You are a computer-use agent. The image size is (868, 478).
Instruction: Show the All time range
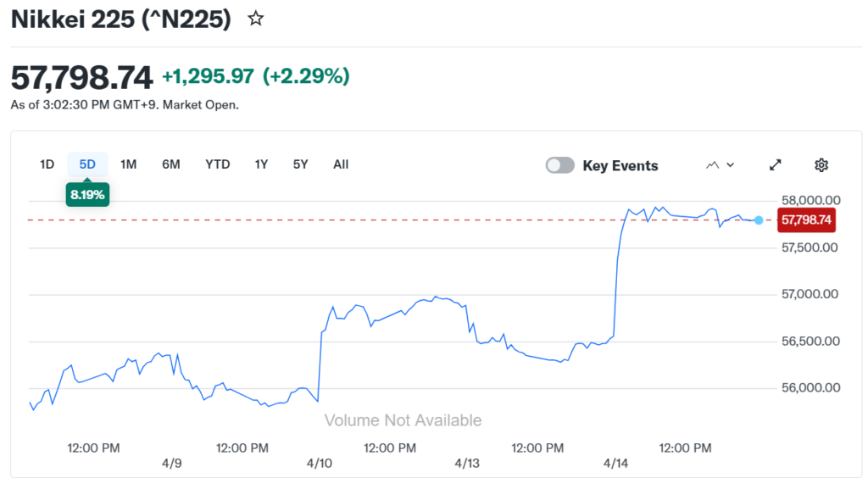(x=341, y=164)
